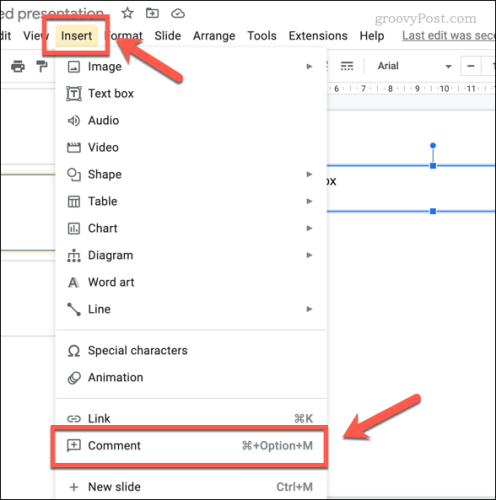Click the border dash style icon
Viewport: 496px width, 500px height.
click(347, 66)
